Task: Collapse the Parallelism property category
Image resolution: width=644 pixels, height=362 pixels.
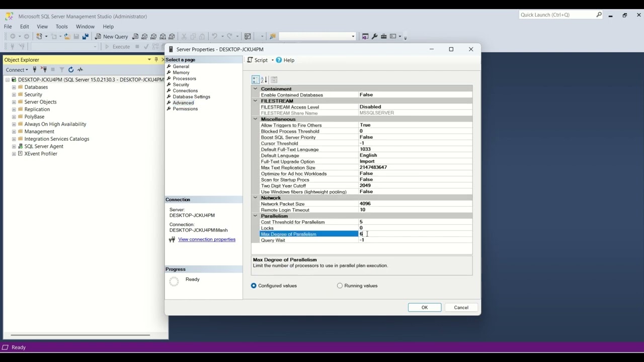Action: 256,216
